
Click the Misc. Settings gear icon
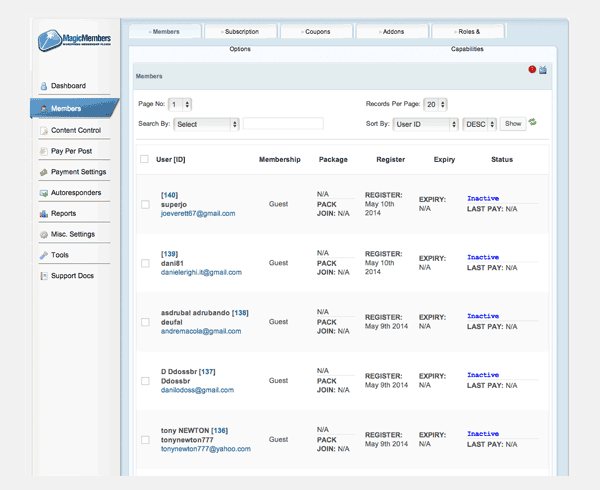pos(43,234)
